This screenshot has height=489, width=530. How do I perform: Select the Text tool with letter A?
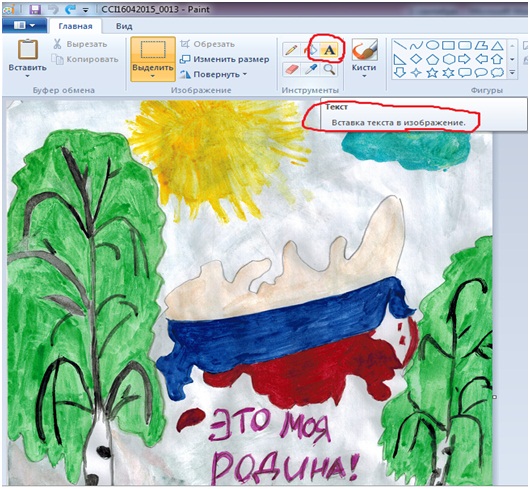[x=329, y=50]
